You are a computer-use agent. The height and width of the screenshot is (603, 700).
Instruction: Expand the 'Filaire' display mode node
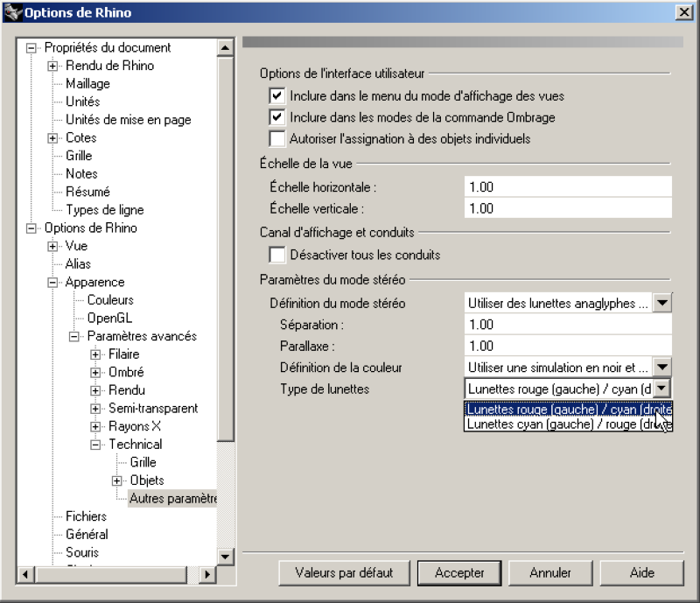coord(95,354)
